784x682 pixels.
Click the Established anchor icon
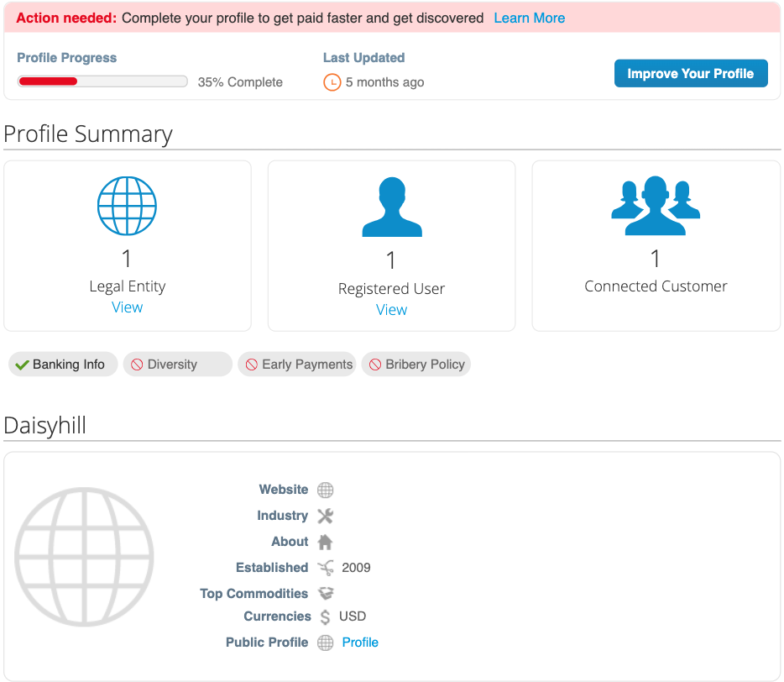pyautogui.click(x=325, y=568)
